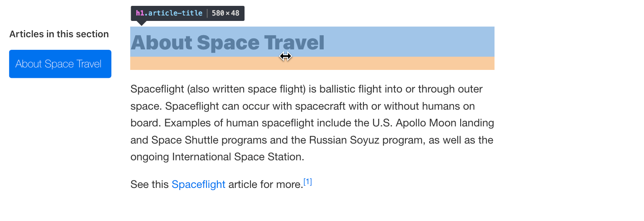Click the About Space Travel article heading
This screenshot has height=221, width=644.
coord(227,43)
